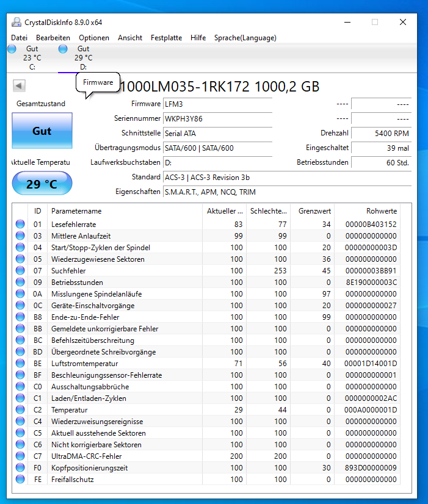Open the Optionen menu
The height and width of the screenshot is (504, 428).
tap(94, 38)
